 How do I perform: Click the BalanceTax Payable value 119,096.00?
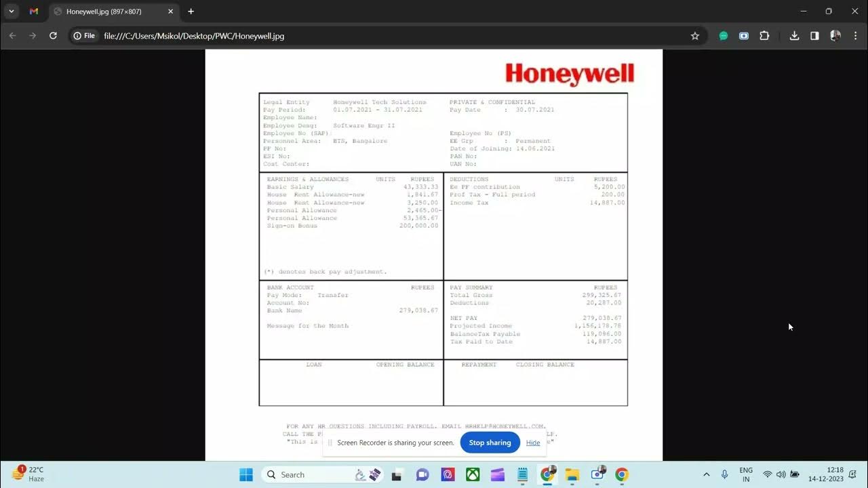[601, 334]
